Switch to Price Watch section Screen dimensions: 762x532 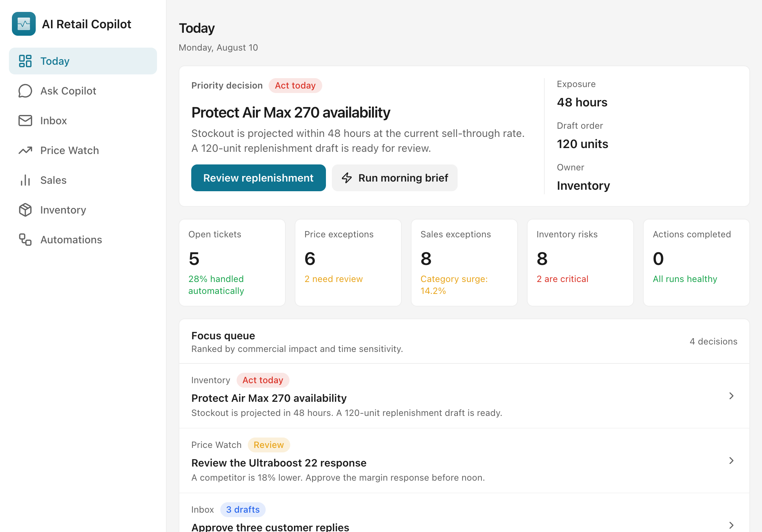[x=83, y=150]
